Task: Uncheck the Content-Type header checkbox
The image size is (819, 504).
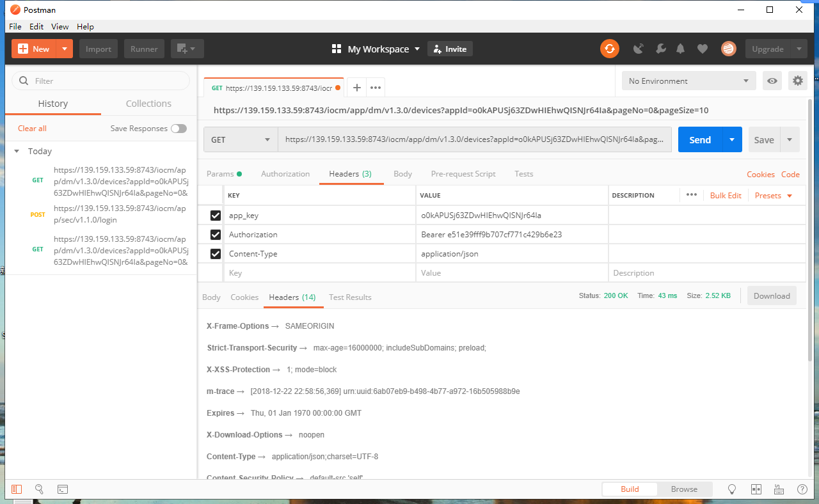Action: [x=216, y=254]
